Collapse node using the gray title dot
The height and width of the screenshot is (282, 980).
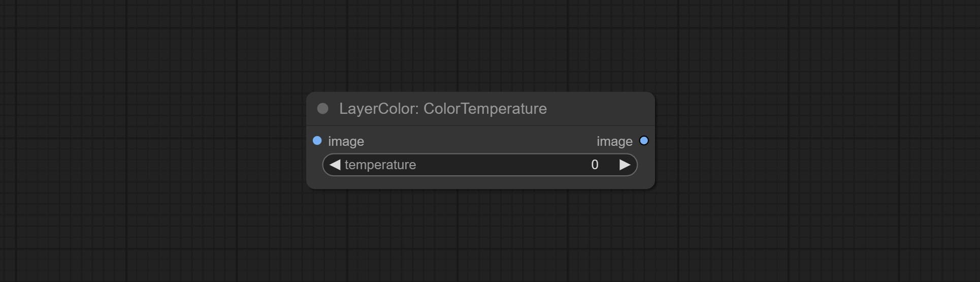(x=322, y=108)
